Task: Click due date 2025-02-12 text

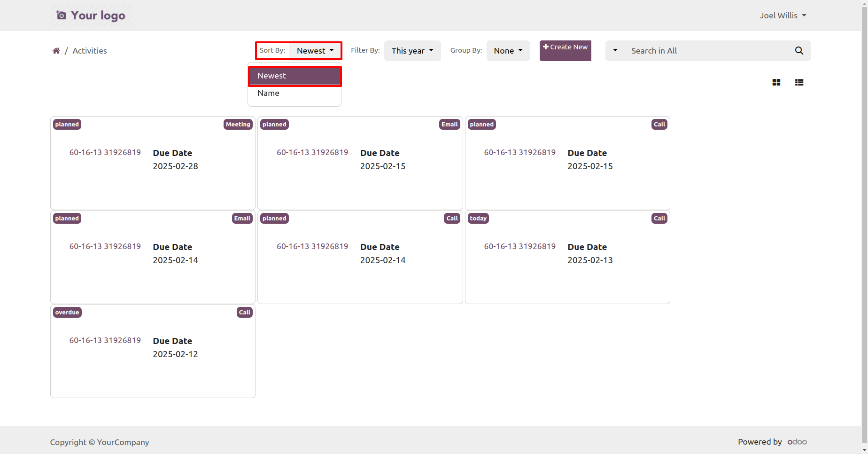Action: point(175,354)
